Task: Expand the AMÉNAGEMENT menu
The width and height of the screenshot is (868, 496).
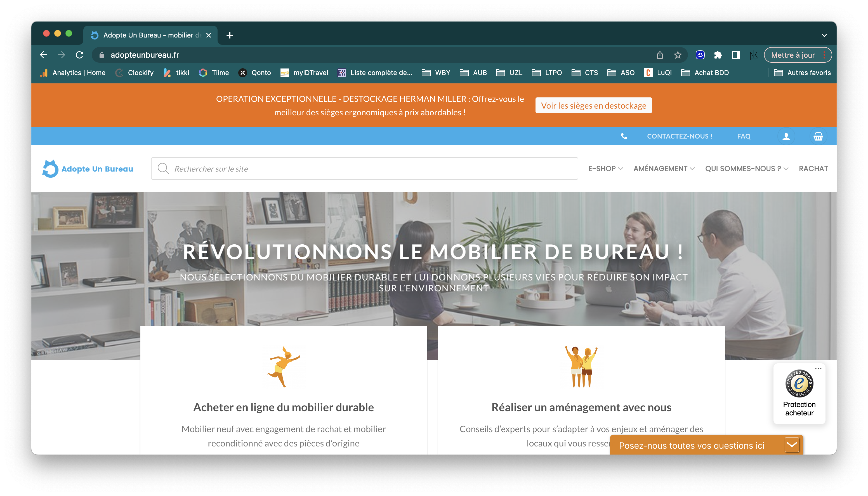Action: (664, 169)
